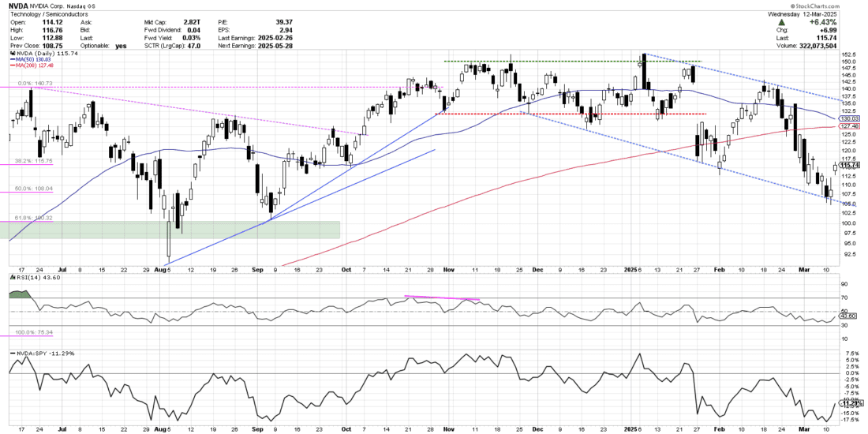868x434 pixels.
Task: Click the red 127.48 price axis tag
Action: point(850,126)
